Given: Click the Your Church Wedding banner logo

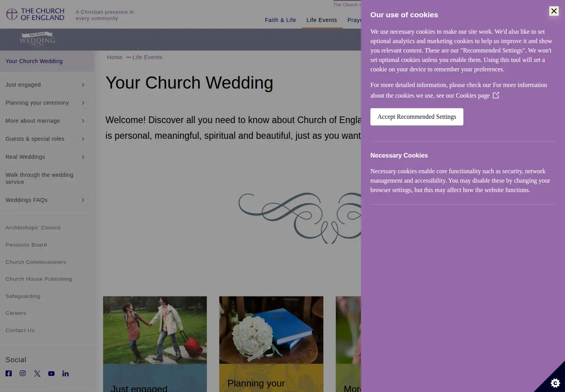Looking at the screenshot, I should (37, 39).
